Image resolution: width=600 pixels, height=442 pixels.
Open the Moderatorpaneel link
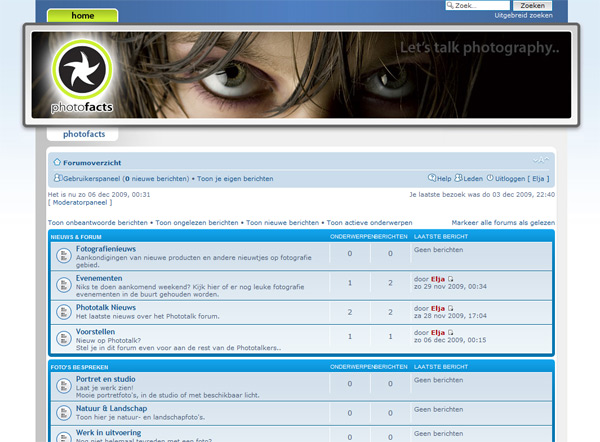click(80, 203)
